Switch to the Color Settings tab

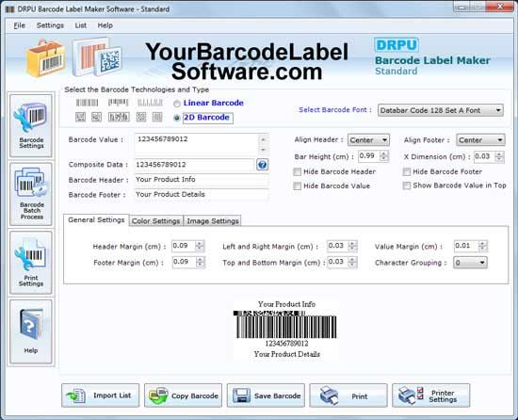(156, 221)
